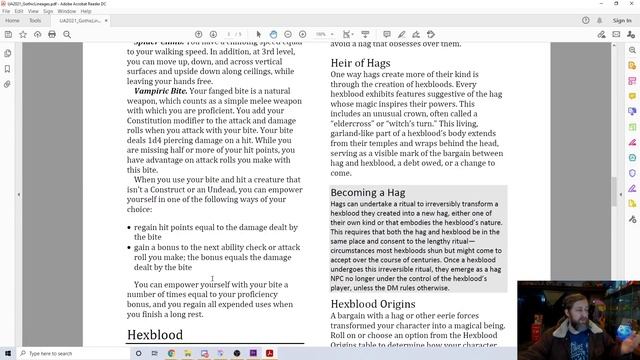Open the Edit menu
The height and width of the screenshot is (360, 640).
click(x=19, y=11)
